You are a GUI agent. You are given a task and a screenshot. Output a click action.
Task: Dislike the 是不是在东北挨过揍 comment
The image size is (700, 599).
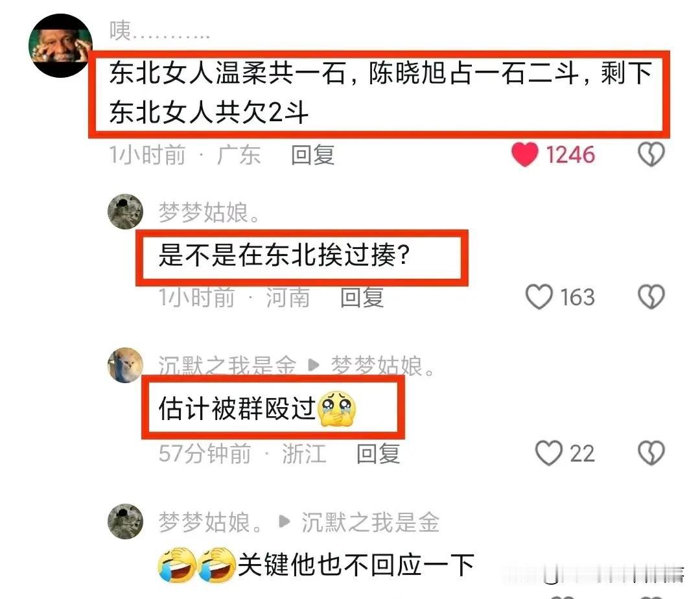[x=651, y=297]
